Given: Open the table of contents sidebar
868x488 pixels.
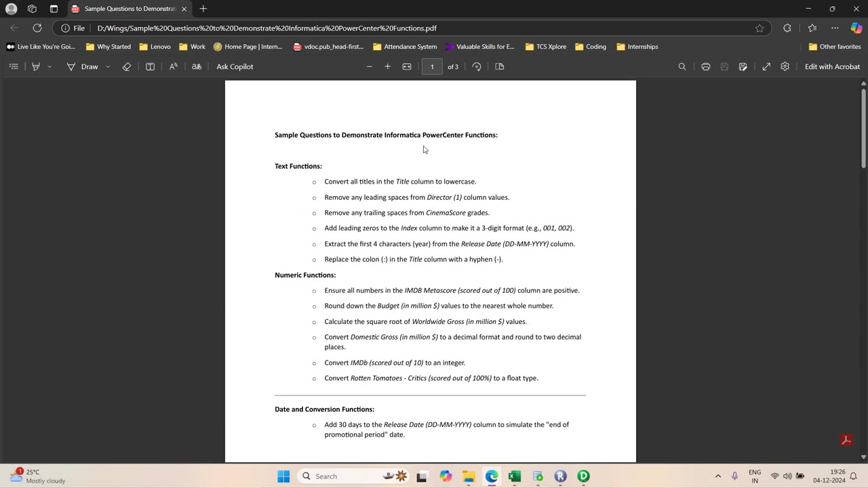Looking at the screenshot, I should pyautogui.click(x=14, y=66).
